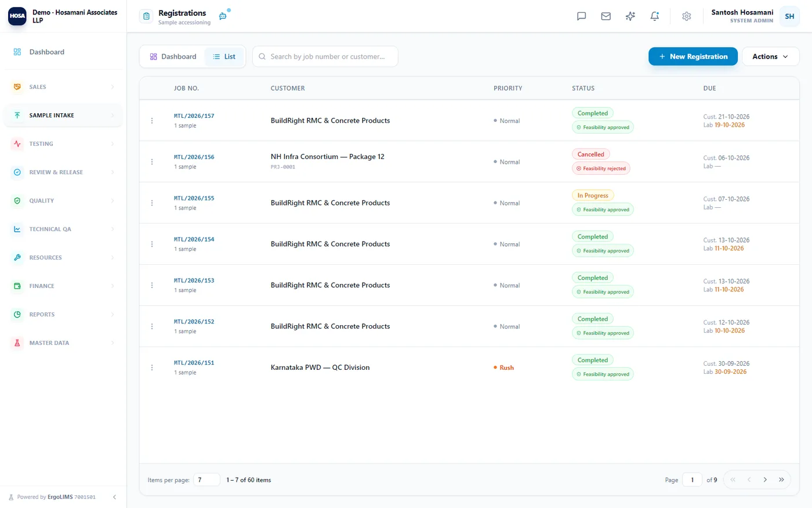Open the notifications bell
Image resolution: width=812 pixels, height=508 pixels.
(x=654, y=16)
